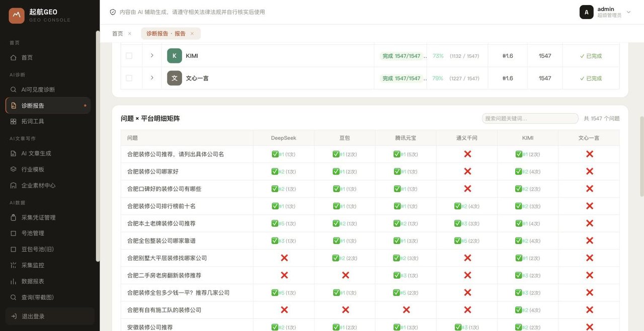Click the shield notice icon in header
Viewport: 644px width, 331px height.
pos(113,12)
